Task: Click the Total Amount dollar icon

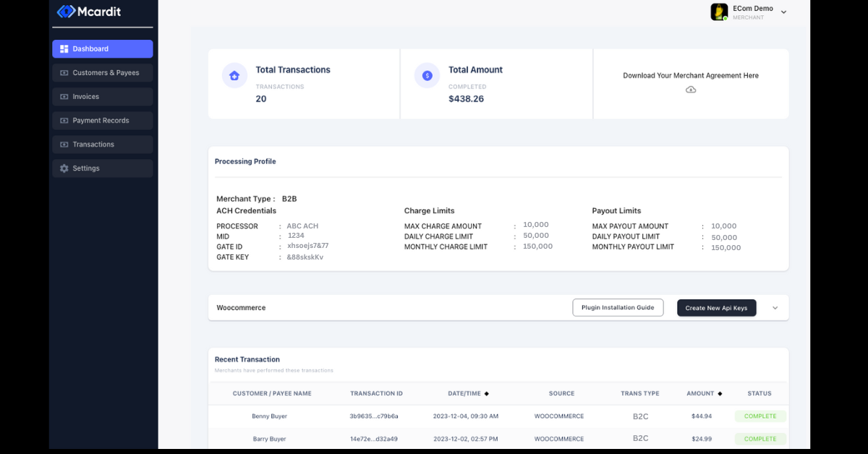Action: [x=427, y=76]
